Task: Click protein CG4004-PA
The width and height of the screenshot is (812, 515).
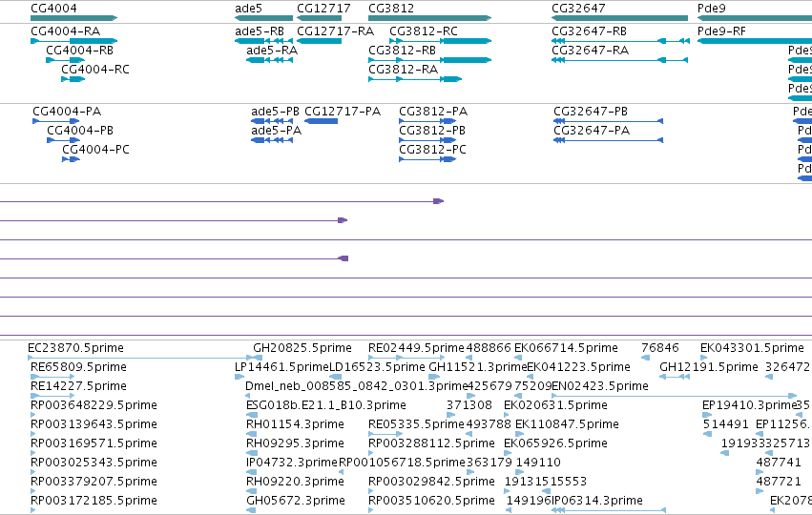Action: click(67, 112)
